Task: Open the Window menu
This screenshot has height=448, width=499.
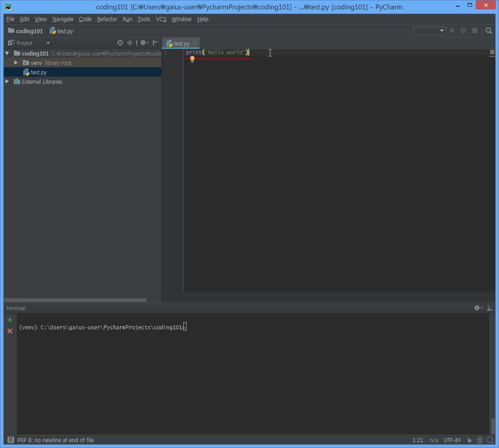Action: (182, 19)
